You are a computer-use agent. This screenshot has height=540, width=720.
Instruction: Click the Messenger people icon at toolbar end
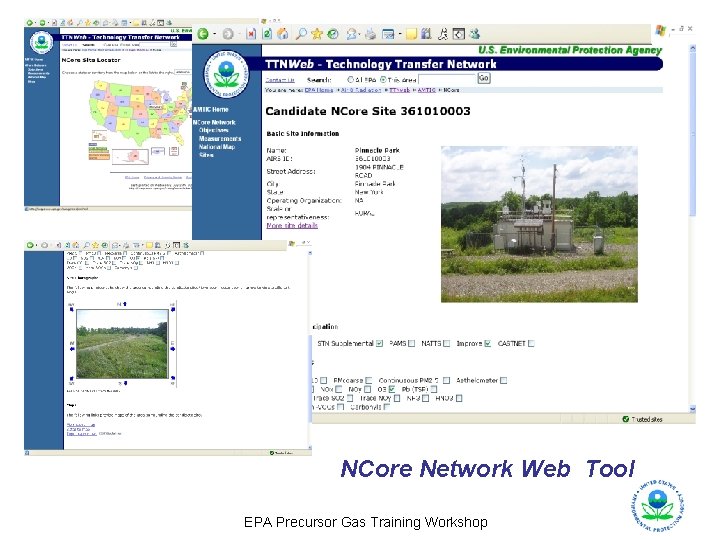tap(475, 34)
